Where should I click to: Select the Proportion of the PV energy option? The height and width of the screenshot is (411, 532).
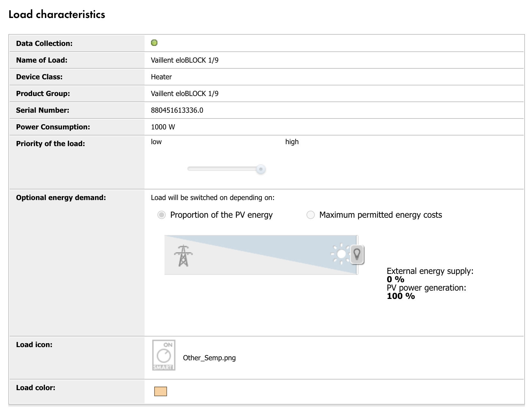pos(162,215)
